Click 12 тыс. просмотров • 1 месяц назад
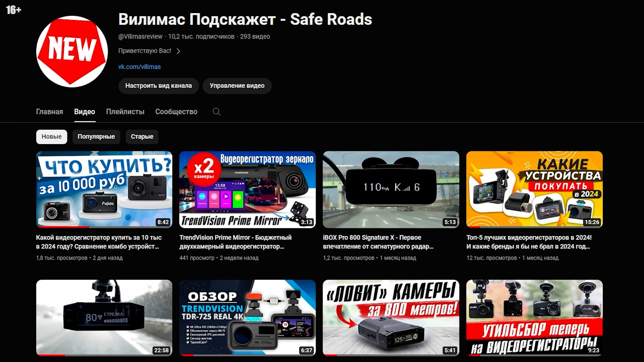The width and height of the screenshot is (644, 362). coord(513,258)
